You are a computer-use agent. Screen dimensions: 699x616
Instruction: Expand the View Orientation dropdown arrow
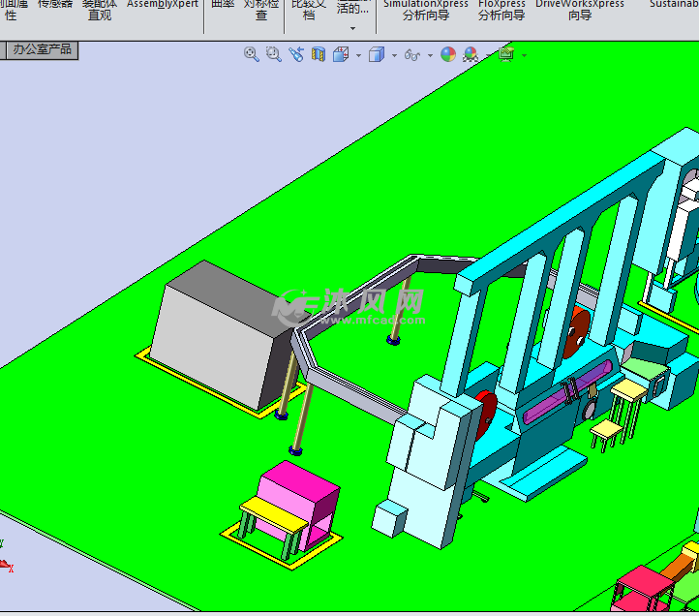coord(358,56)
